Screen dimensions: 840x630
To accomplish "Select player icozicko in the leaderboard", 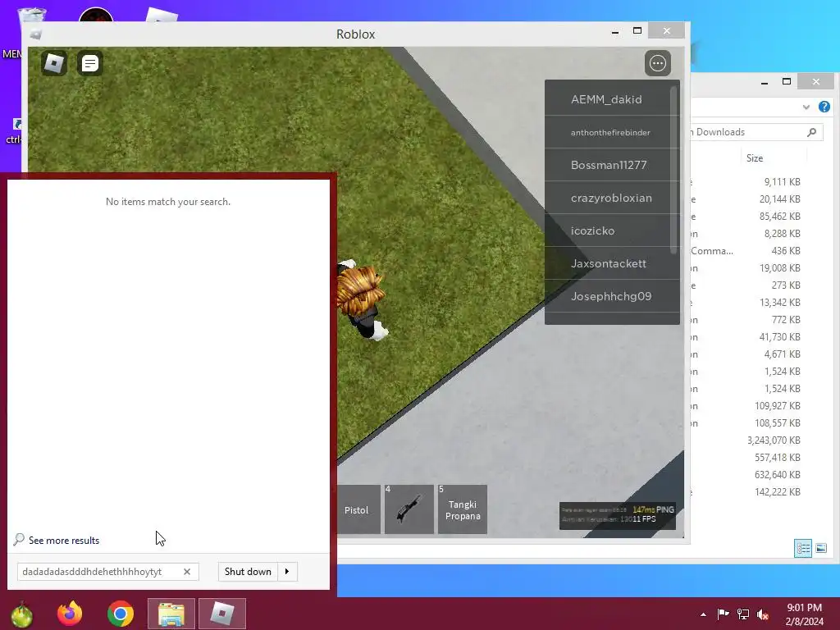I will 611,231.
